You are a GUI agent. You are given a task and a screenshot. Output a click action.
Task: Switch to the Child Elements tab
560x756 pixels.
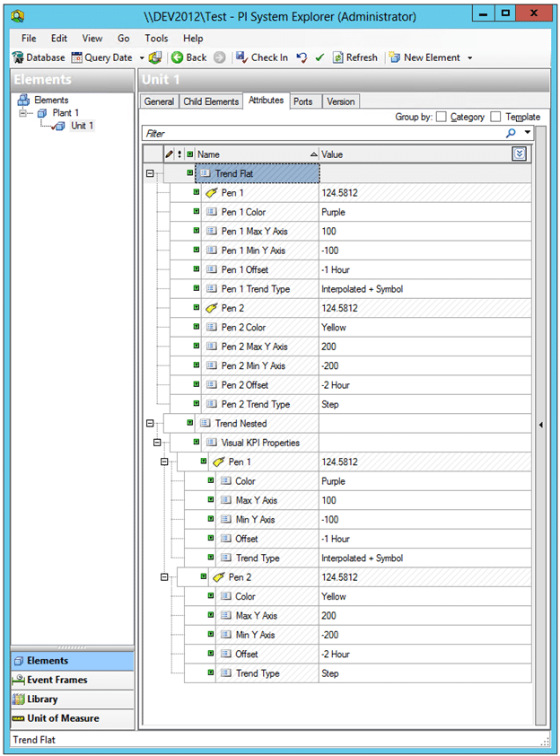click(x=211, y=101)
